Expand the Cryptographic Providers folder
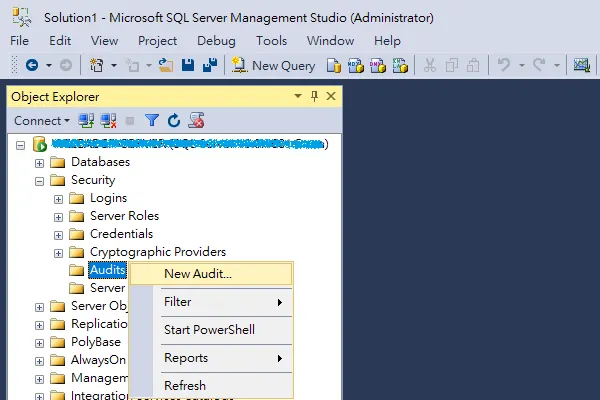This screenshot has width=600, height=400. tap(58, 253)
